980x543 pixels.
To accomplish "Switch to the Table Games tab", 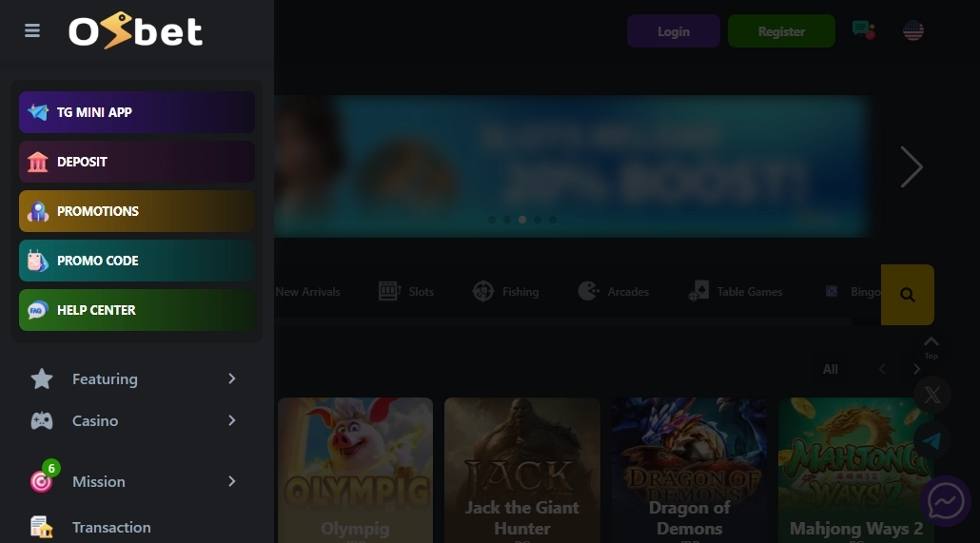I will [x=735, y=291].
